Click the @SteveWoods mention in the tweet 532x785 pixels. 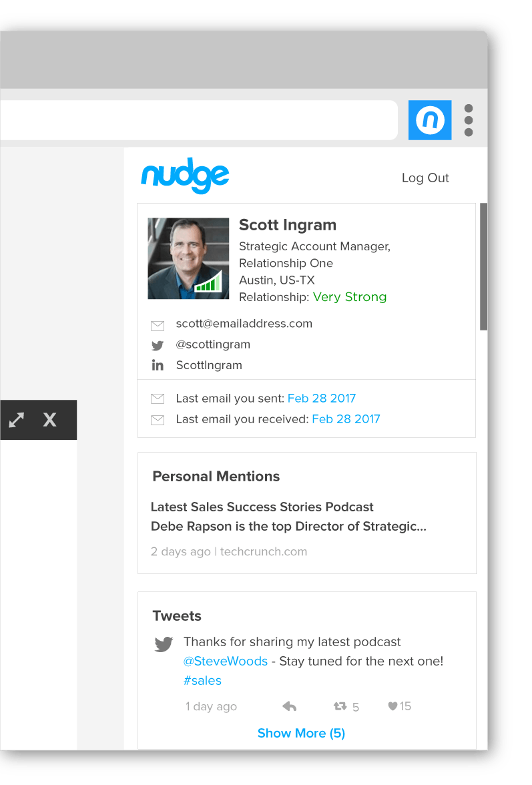(226, 662)
